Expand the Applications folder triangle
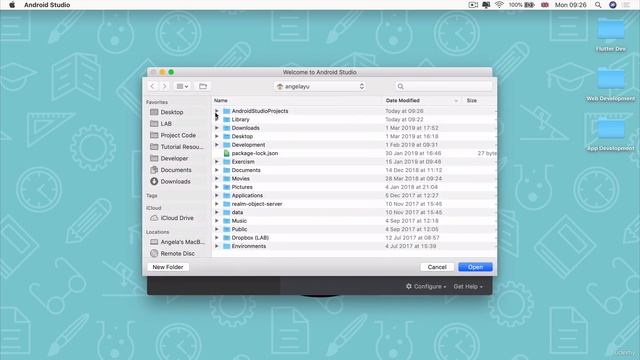Screen dimensions: 640x360 pyautogui.click(x=217, y=196)
